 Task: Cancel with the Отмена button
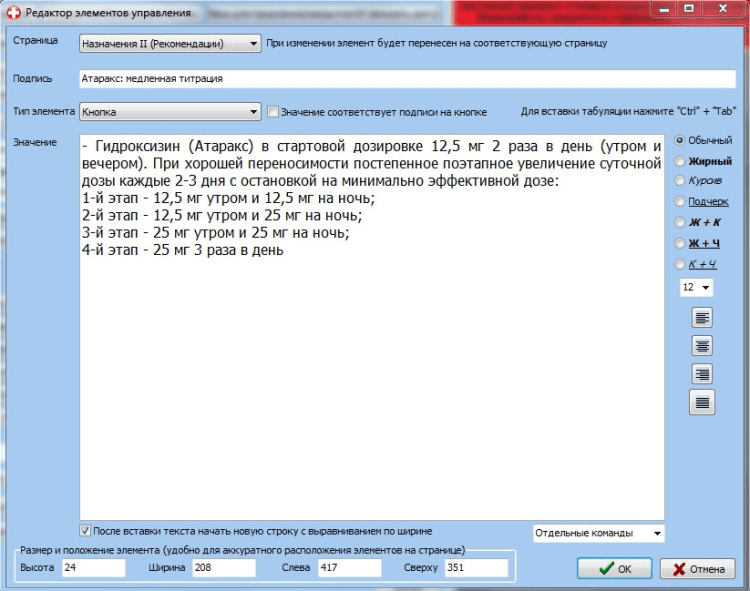(697, 569)
